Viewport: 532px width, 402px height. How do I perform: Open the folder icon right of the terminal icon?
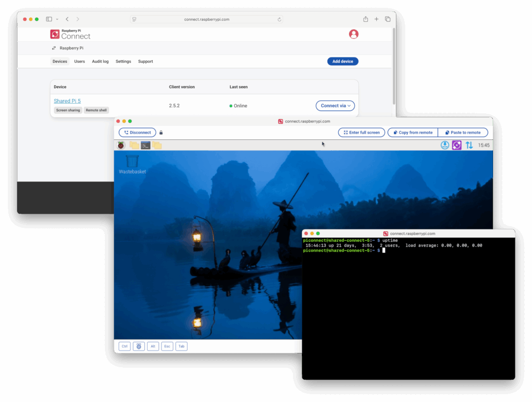[x=157, y=145]
